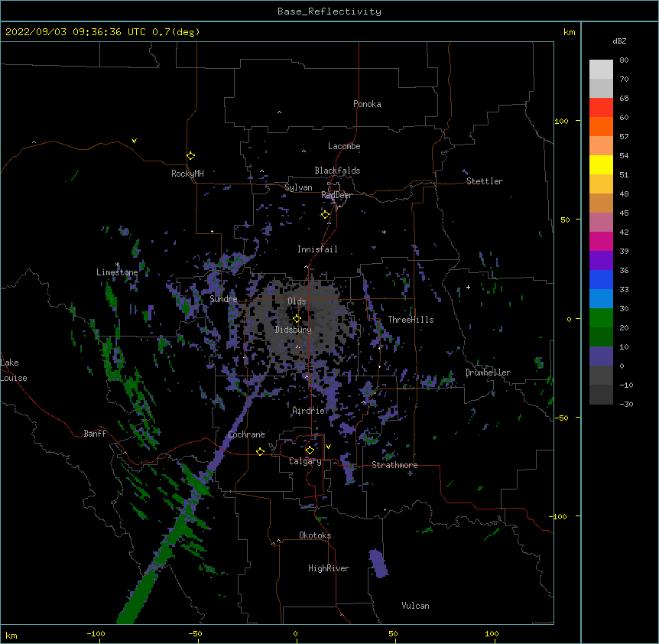This screenshot has width=659, height=644.
Task: Click the magenta 42 dBZ legend swatch
Action: [601, 241]
